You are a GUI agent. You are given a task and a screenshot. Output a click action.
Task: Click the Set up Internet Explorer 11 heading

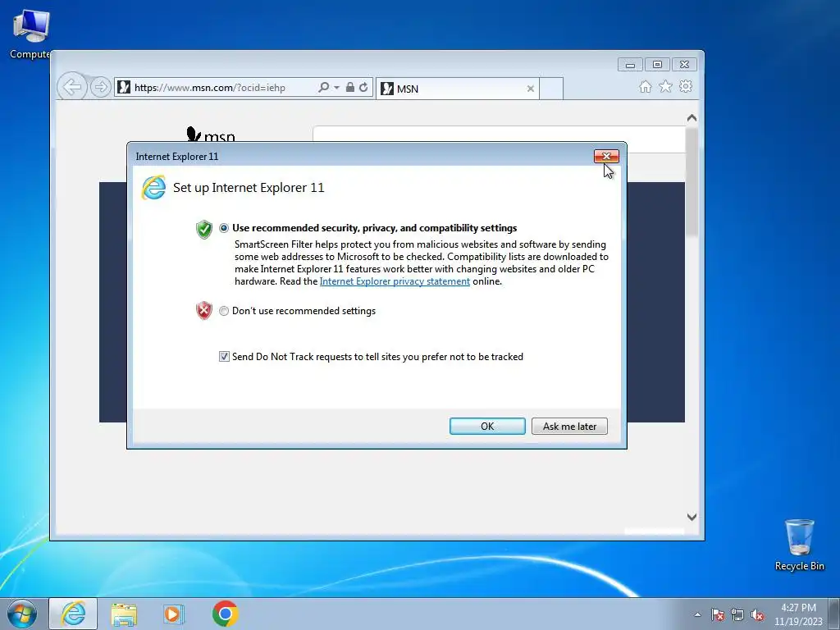(x=249, y=188)
